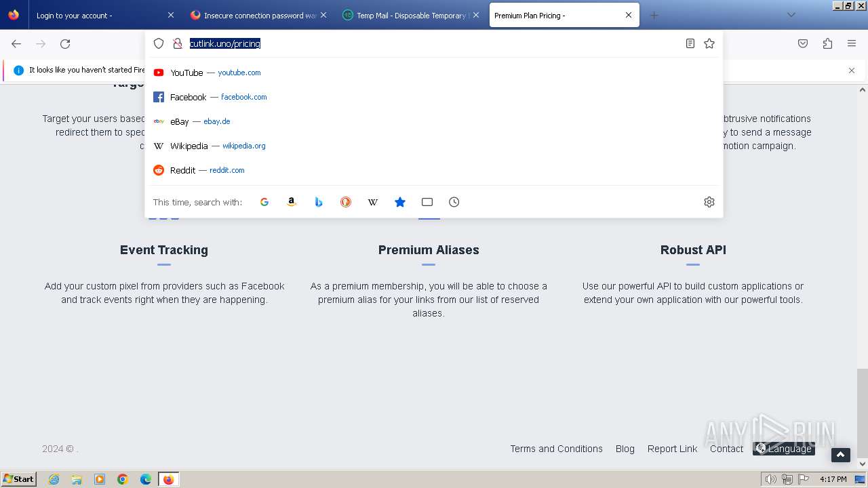This screenshot has height=488, width=868.
Task: Search with Wikipedia this time
Action: [x=373, y=202]
